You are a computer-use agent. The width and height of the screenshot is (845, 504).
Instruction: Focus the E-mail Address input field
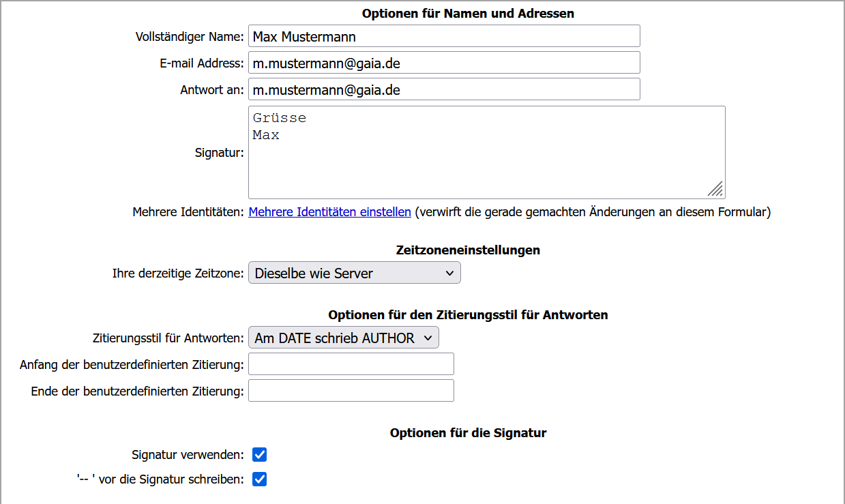click(443, 63)
